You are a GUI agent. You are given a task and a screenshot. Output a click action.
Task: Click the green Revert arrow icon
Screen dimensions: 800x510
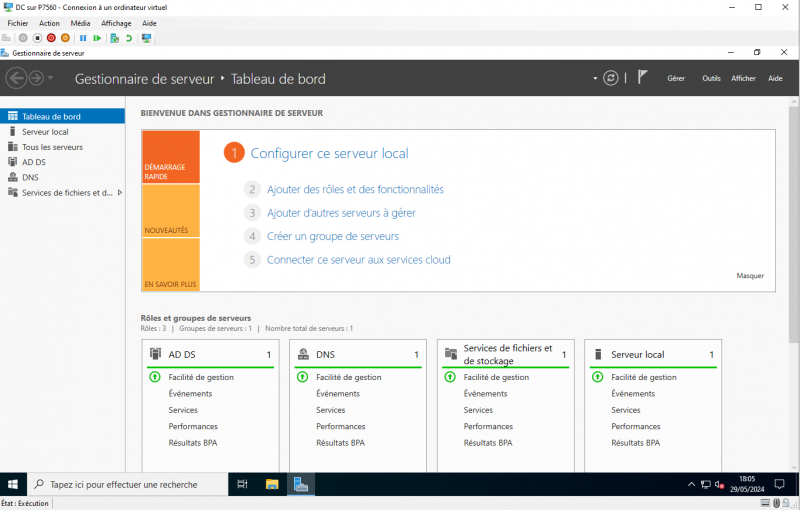point(129,38)
